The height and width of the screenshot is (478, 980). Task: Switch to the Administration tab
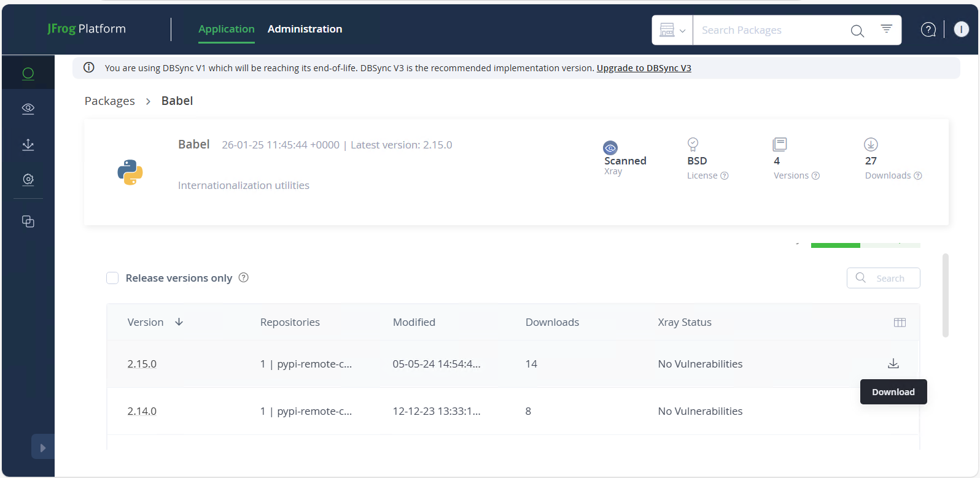coord(305,29)
